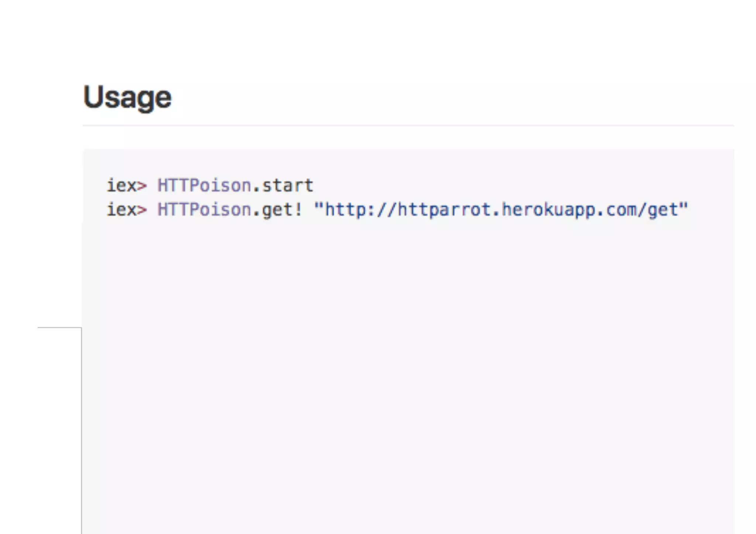Click the red > after second iex
This screenshot has height=534, width=756.
[142, 210]
